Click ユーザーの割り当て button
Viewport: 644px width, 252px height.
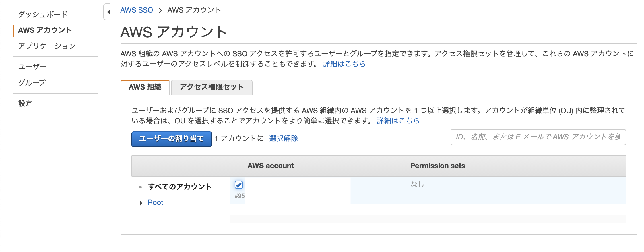[172, 139]
